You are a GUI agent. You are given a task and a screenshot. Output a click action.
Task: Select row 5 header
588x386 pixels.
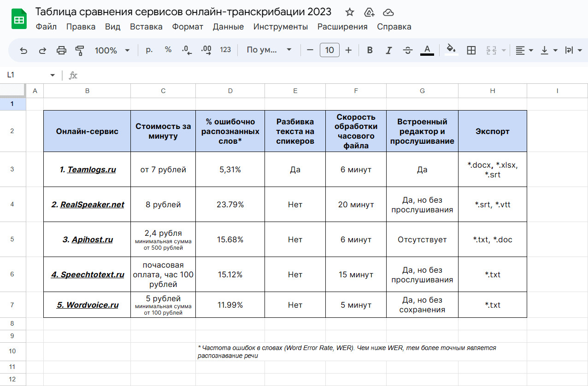click(x=12, y=240)
